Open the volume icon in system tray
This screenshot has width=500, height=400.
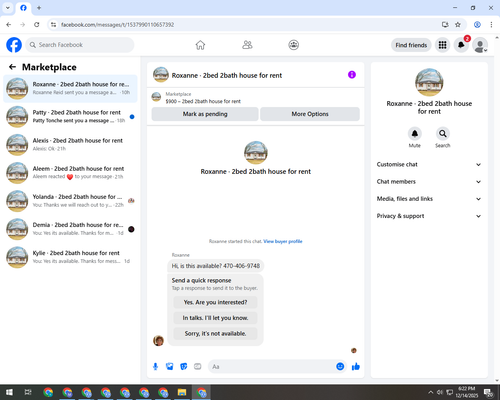[440, 392]
